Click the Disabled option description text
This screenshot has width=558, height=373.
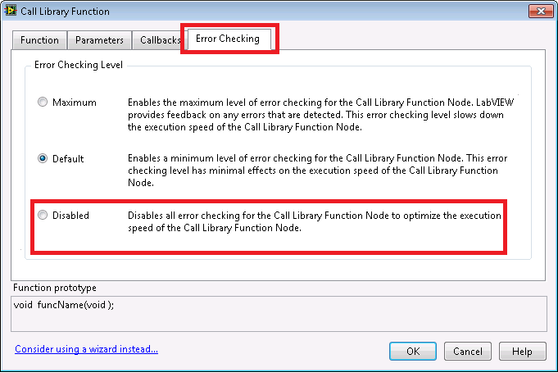tap(315, 222)
